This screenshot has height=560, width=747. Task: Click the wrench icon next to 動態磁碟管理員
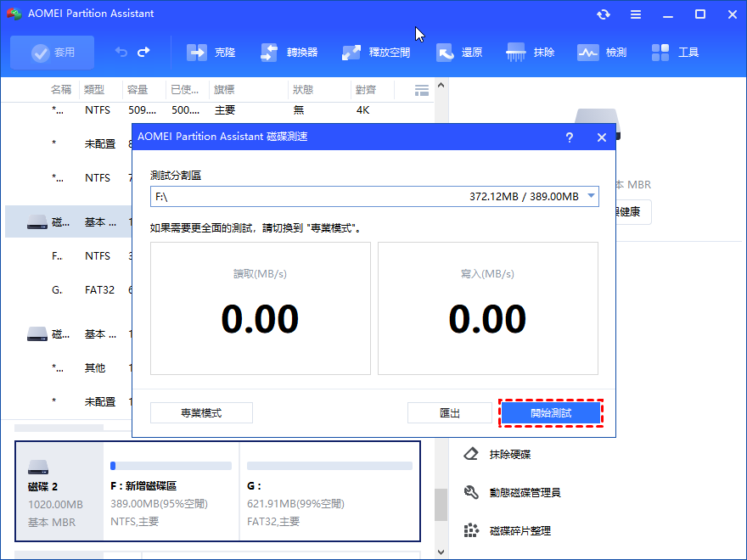(x=470, y=492)
